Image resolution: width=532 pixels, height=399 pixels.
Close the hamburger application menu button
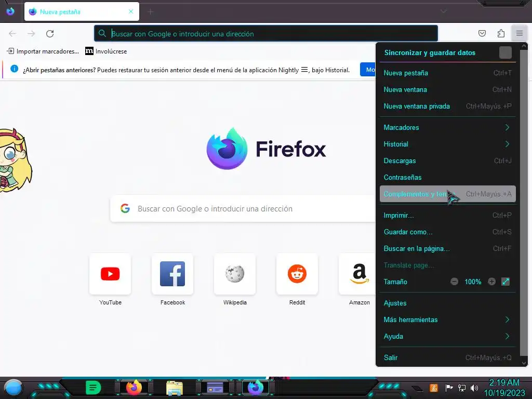pos(520,33)
